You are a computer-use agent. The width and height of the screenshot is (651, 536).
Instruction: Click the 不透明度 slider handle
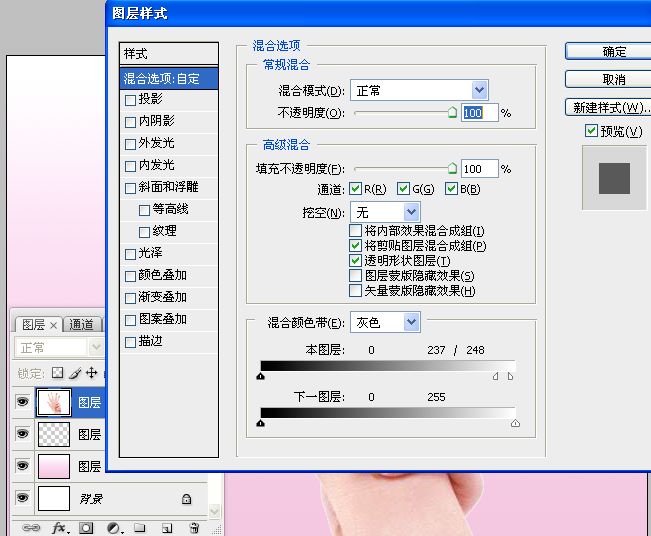click(x=452, y=112)
